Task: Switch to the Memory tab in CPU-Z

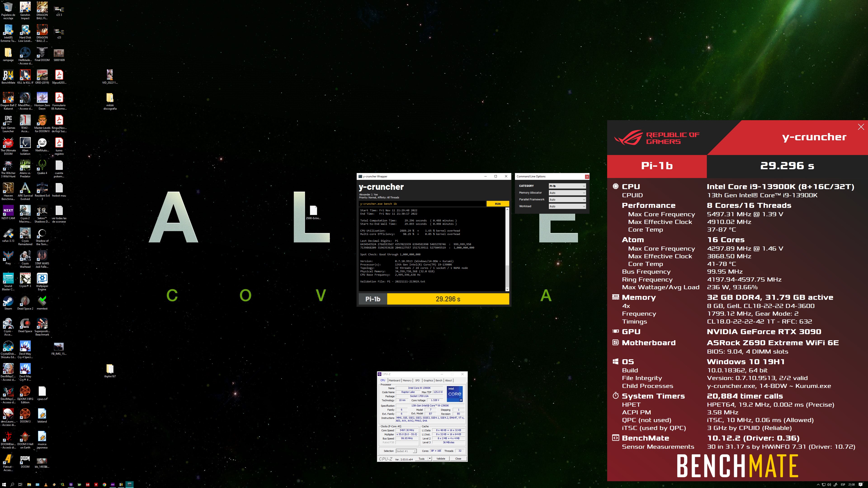Action: (x=407, y=380)
